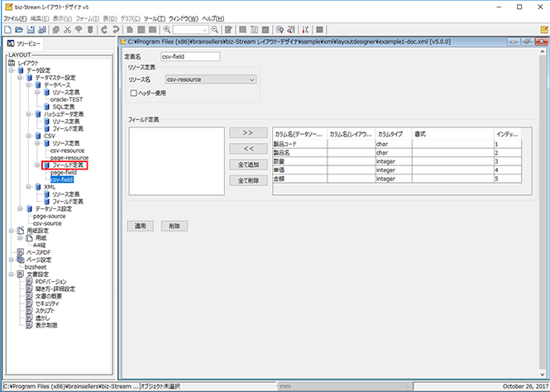The height and width of the screenshot is (392, 550).
Task: Collapse the データソース設定 tree node
Action: [x=20, y=209]
